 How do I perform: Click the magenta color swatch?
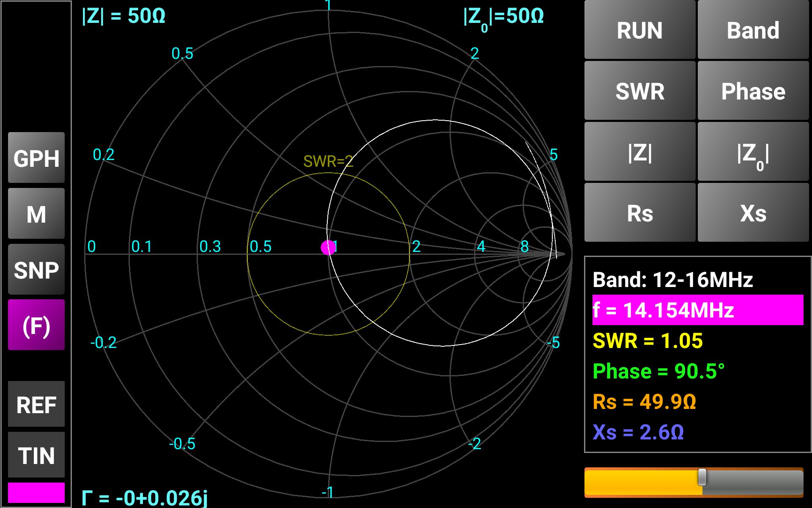coord(36,493)
